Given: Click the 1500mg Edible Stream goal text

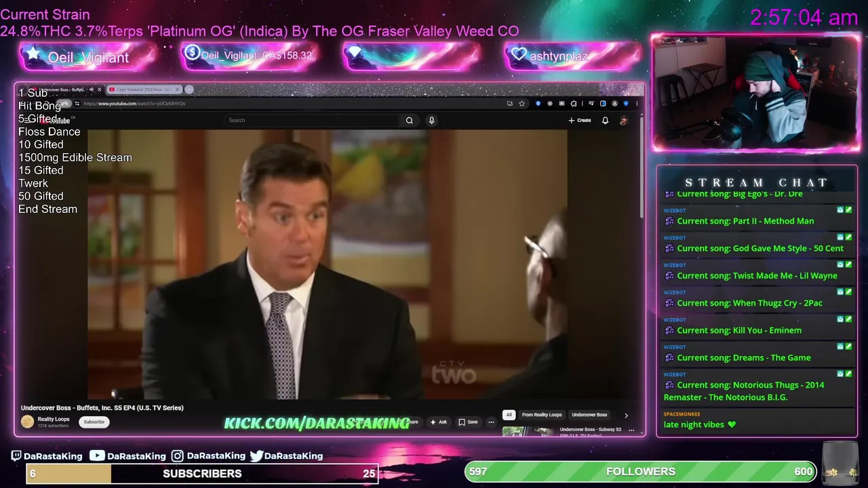Looking at the screenshot, I should pos(75,158).
